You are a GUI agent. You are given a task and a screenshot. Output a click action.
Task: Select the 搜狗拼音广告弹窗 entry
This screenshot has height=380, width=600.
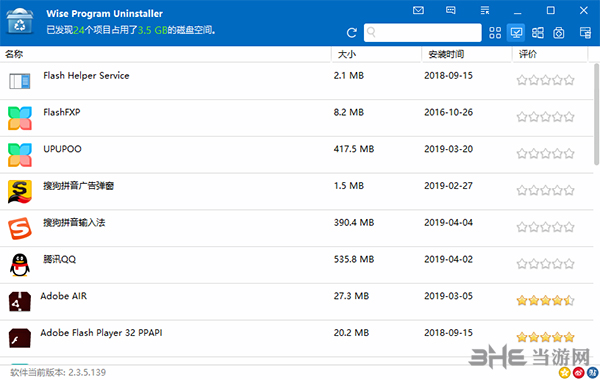click(x=297, y=191)
